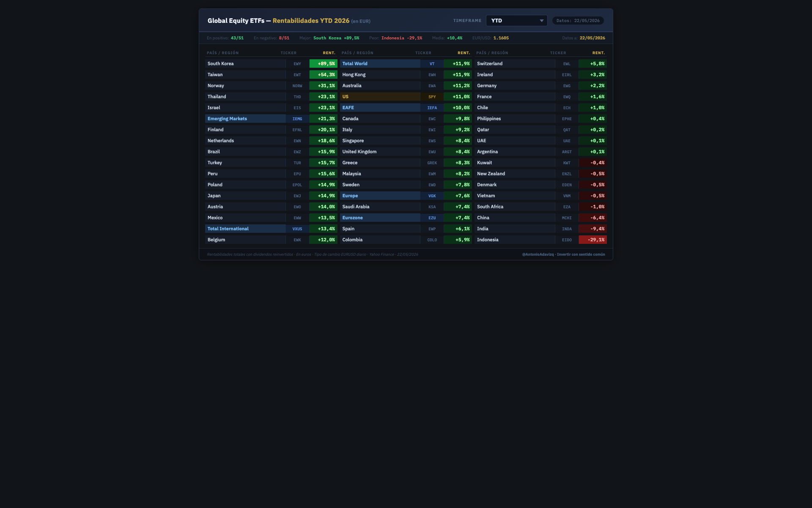The image size is (812, 508).
Task: Click the +89,5% return cell
Action: [x=323, y=63]
